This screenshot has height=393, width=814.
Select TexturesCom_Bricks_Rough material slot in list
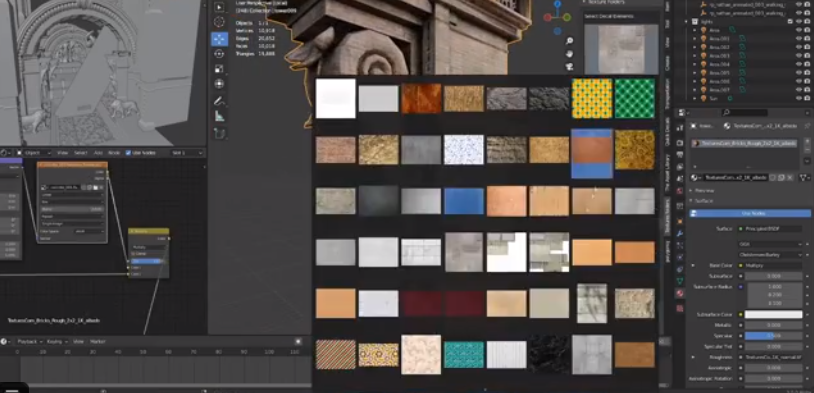pos(744,143)
